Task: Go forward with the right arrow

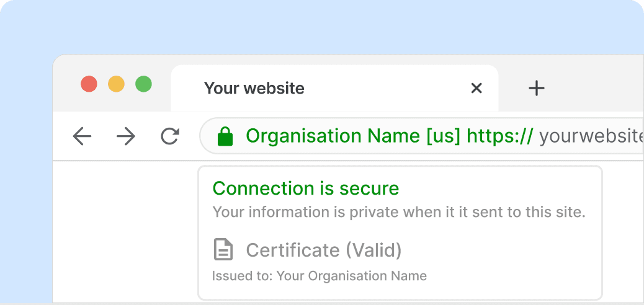Action: (x=126, y=136)
